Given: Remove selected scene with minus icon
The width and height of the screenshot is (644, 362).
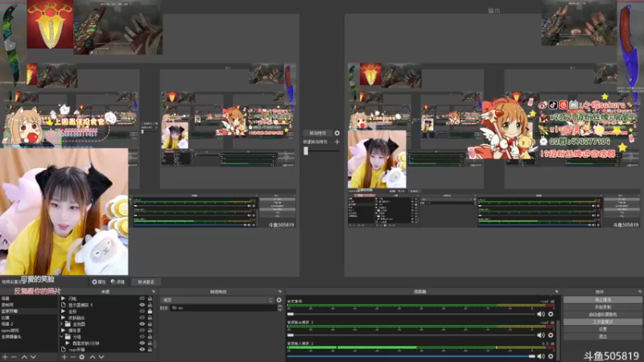Looking at the screenshot, I should pyautogui.click(x=14, y=357).
